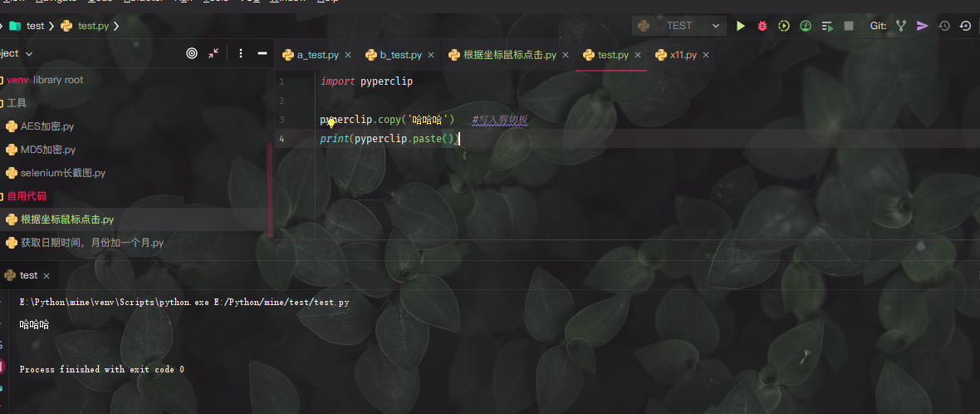Select the 工具 folder in project tree
This screenshot has height=414, width=980.
[17, 103]
